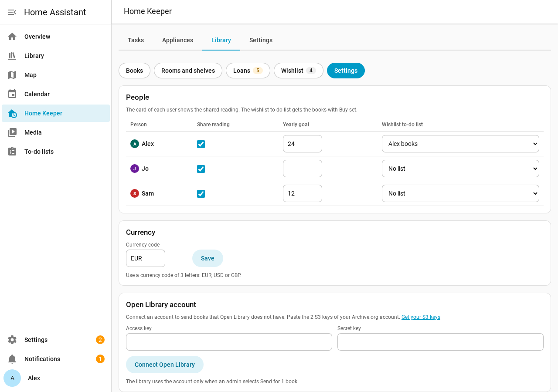Click Jo's purple avatar badge

pos(135,169)
